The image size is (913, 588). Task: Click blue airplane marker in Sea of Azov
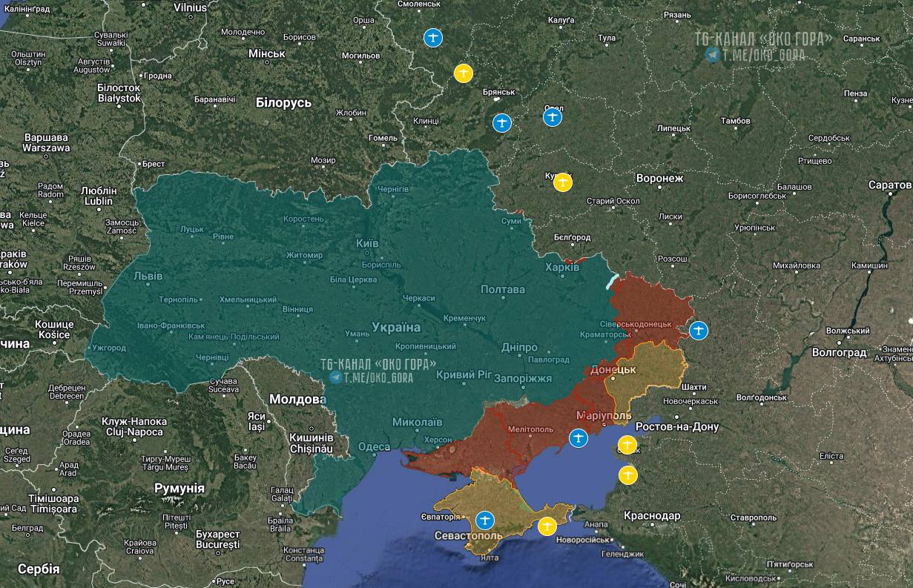[578, 439]
